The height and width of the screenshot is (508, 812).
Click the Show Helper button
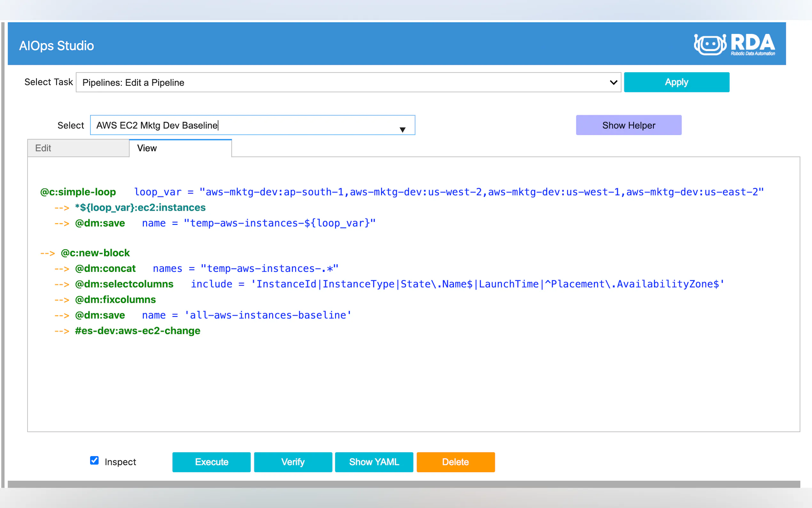[x=629, y=125]
